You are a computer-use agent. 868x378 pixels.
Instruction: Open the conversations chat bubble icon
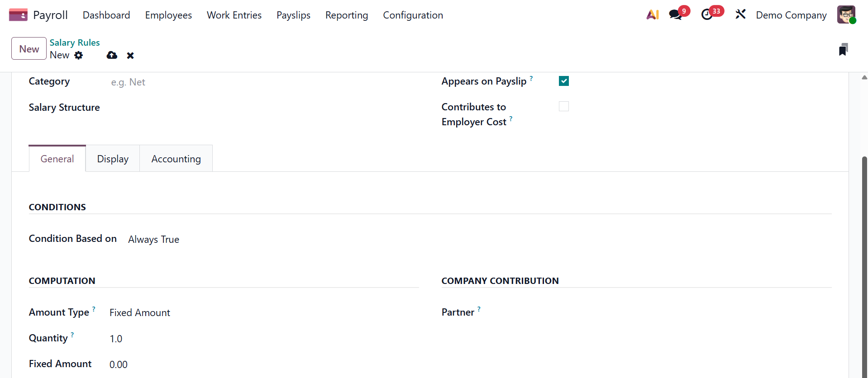(675, 15)
